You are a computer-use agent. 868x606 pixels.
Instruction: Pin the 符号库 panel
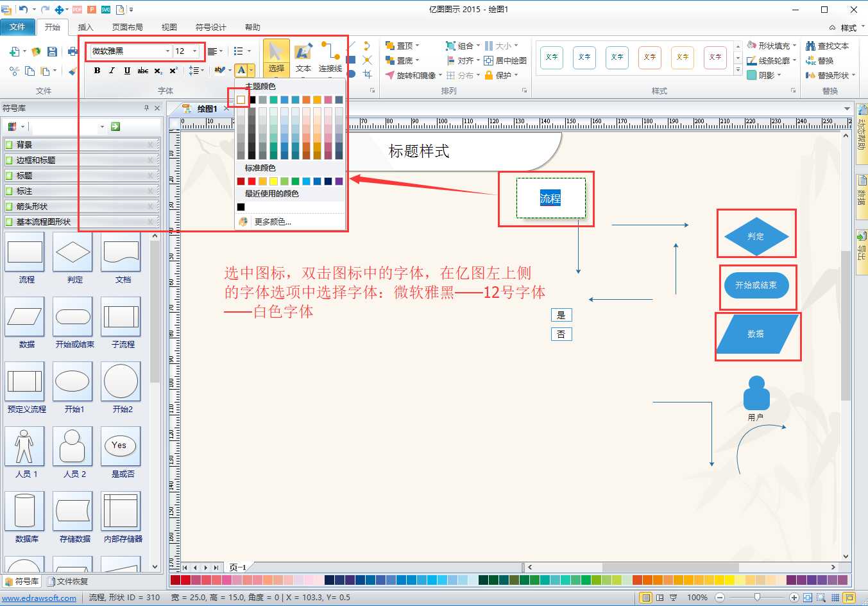click(x=146, y=108)
